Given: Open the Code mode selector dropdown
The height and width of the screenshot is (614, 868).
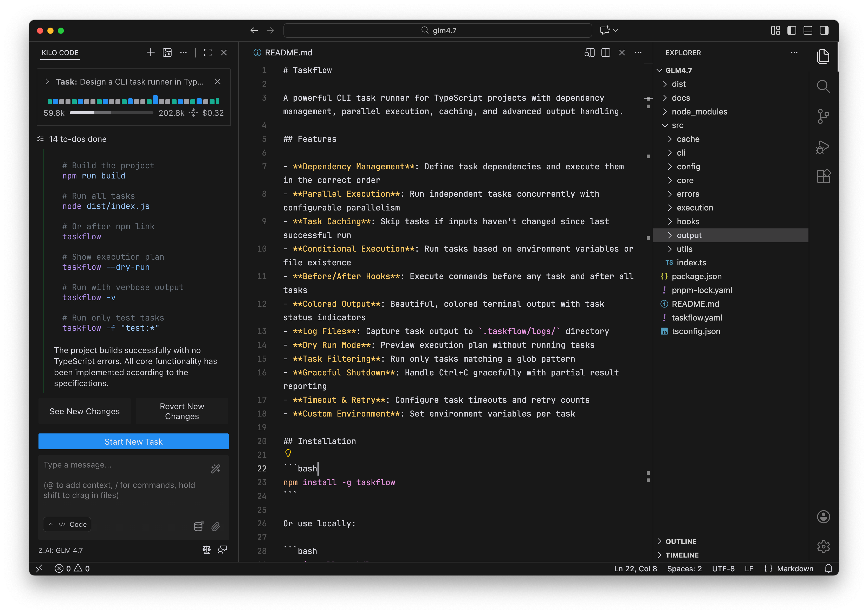Looking at the screenshot, I should pos(67,524).
